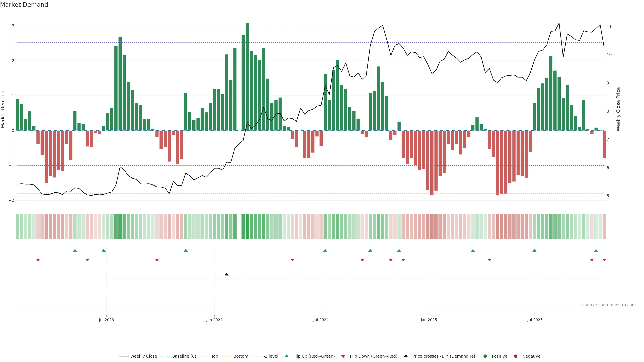Click the Jul 2024 x-axis label

[321, 320]
